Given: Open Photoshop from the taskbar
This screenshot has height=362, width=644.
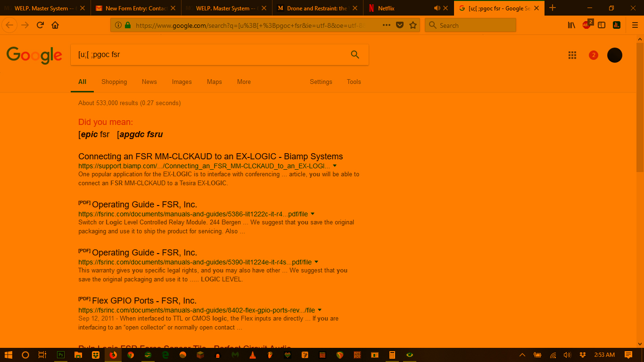Looking at the screenshot, I should coord(61,355).
